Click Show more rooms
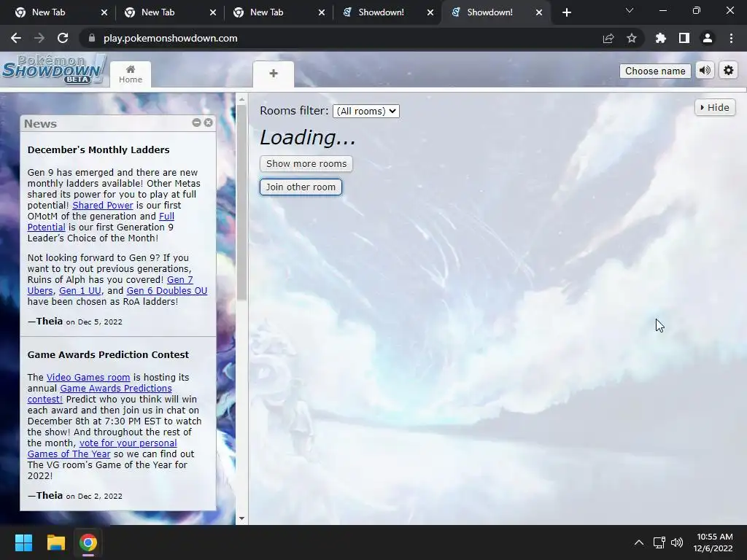Image resolution: width=747 pixels, height=560 pixels. pos(306,164)
